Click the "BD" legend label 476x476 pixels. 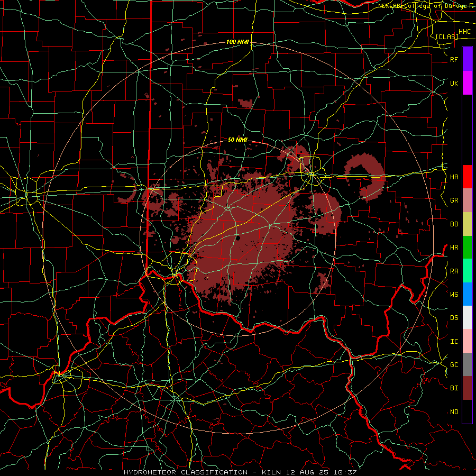[454, 224]
